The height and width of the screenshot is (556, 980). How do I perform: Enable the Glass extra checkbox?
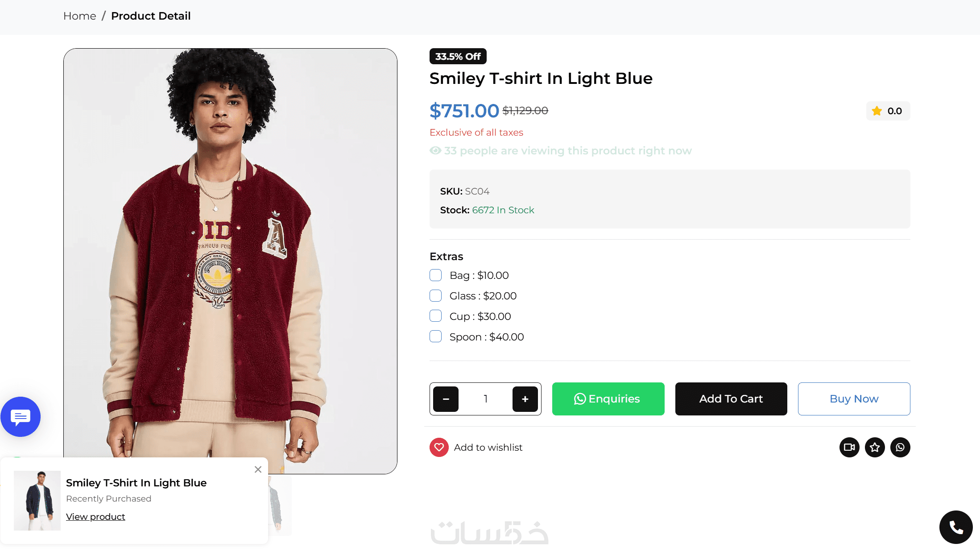point(436,296)
